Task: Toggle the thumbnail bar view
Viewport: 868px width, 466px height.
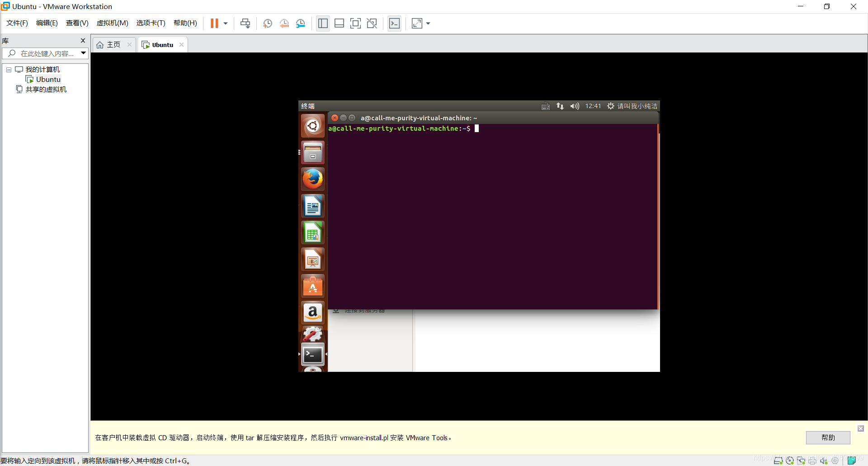Action: click(x=339, y=23)
